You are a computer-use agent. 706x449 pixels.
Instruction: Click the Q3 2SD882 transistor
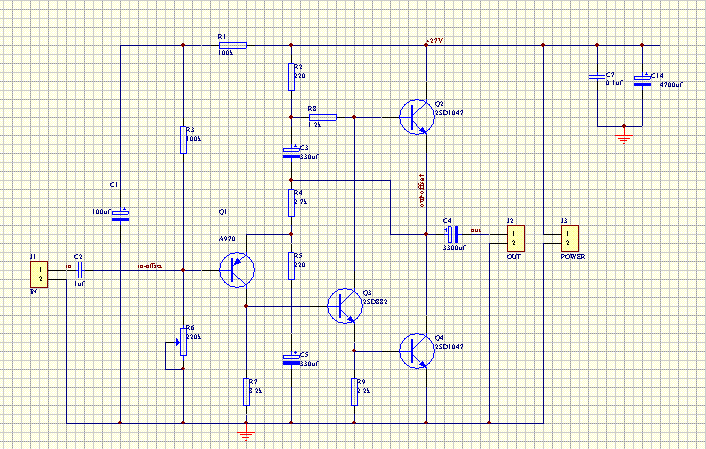pos(344,305)
